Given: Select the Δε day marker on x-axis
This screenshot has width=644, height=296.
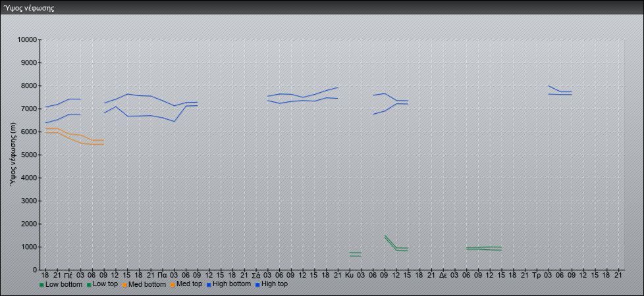Looking at the screenshot, I should click(x=443, y=274).
